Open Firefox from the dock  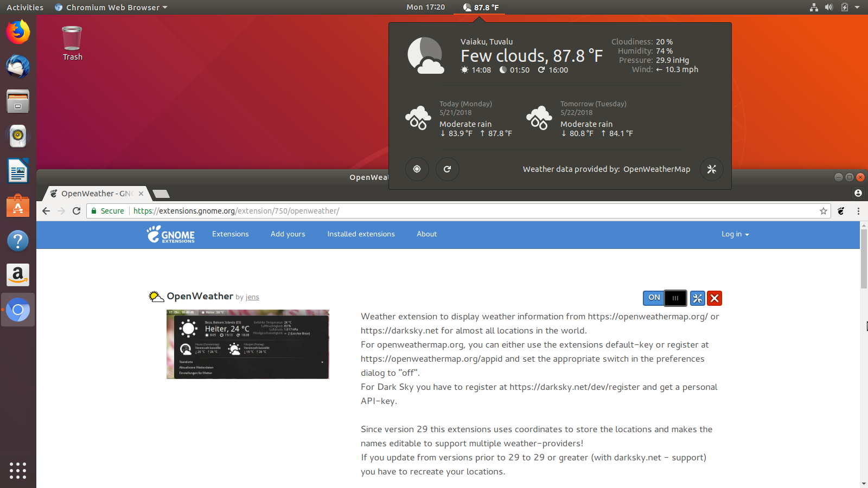tap(18, 32)
